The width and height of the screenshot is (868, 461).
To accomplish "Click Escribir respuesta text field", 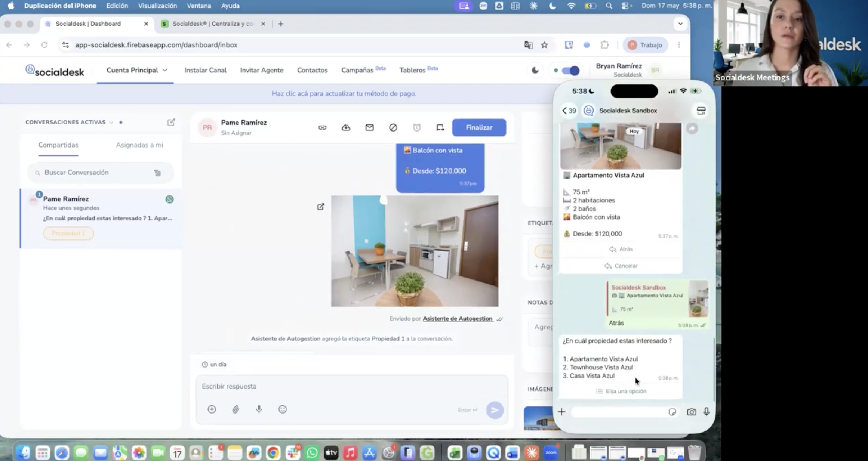I will [x=351, y=386].
